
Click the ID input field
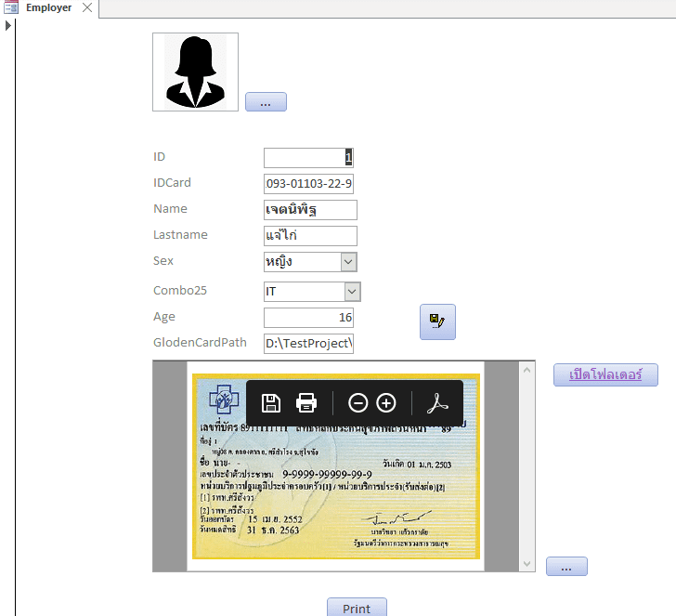coord(308,158)
